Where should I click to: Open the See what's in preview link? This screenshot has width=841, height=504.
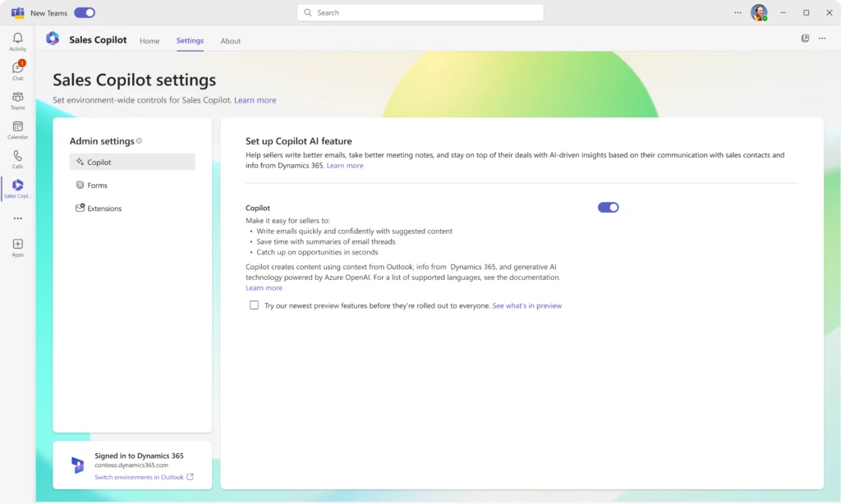[x=526, y=305]
